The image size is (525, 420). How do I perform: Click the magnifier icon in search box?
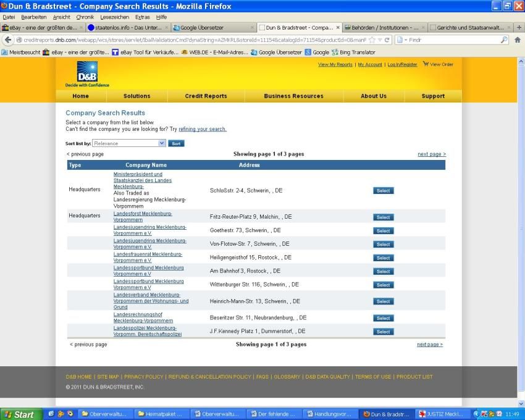(x=504, y=40)
